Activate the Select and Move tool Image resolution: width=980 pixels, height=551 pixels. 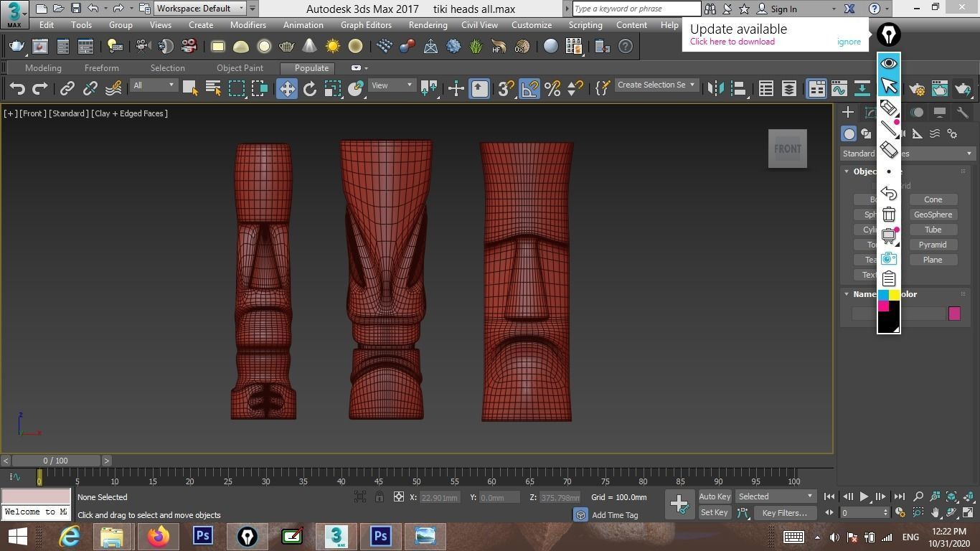[x=287, y=88]
